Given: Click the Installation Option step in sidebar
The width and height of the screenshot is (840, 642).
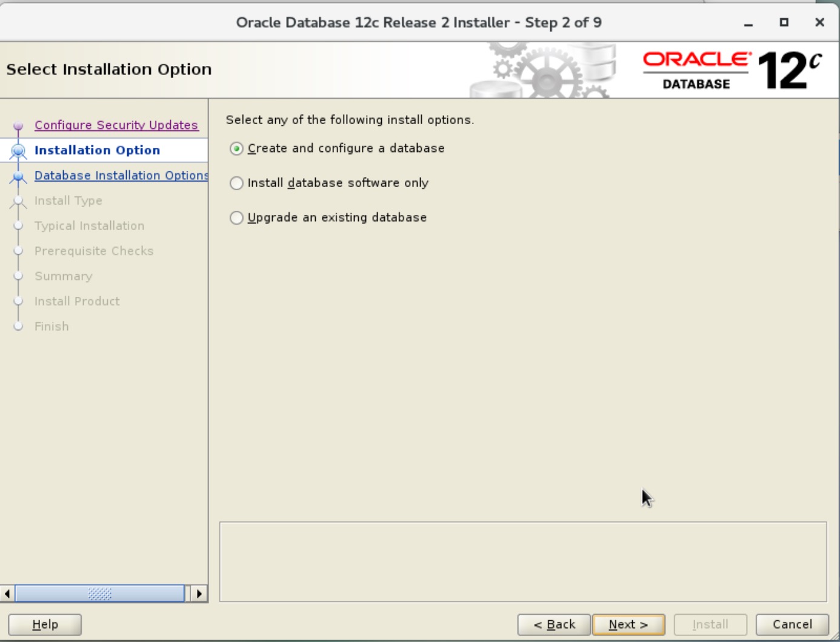Looking at the screenshot, I should [97, 150].
